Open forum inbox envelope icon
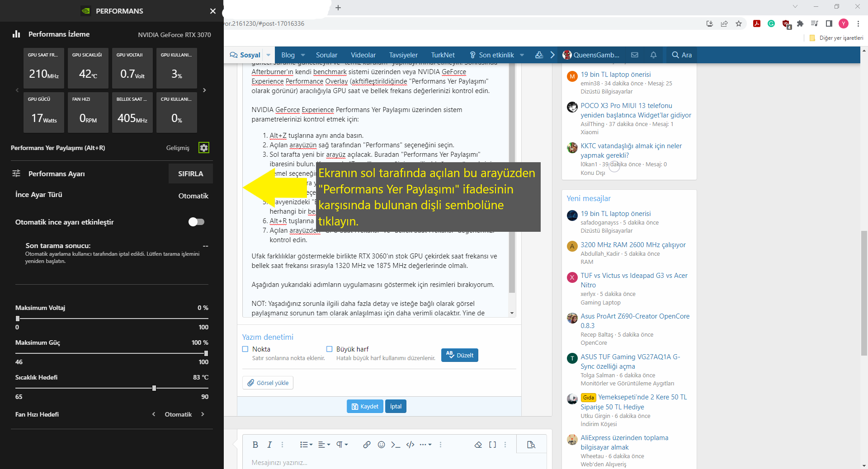This screenshot has width=868, height=469. pyautogui.click(x=635, y=55)
